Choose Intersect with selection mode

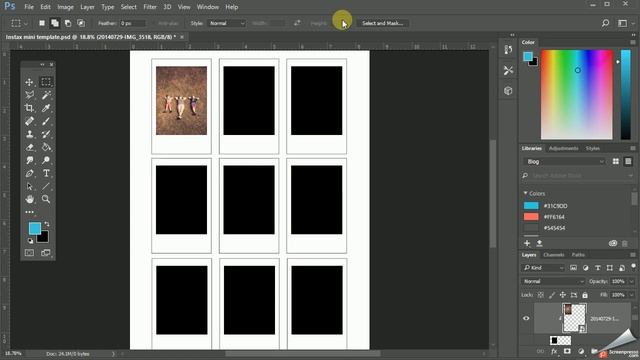(81, 23)
